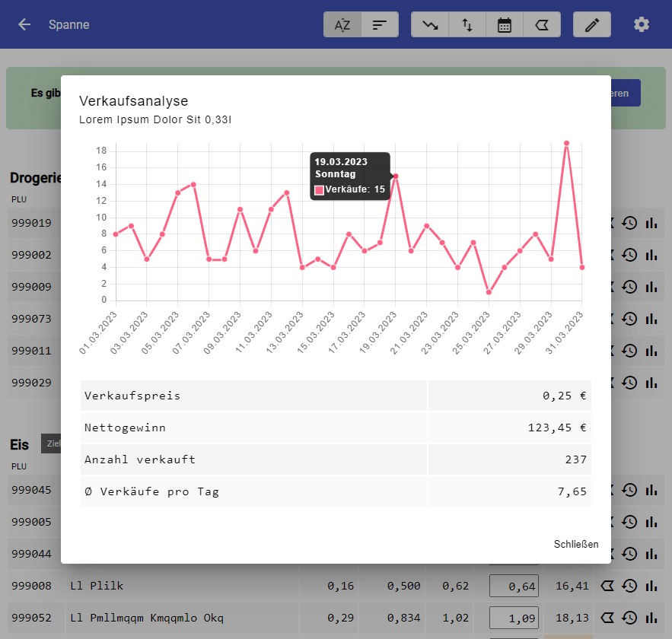This screenshot has height=639, width=672.
Task: Toggle the price tag label button
Action: point(542,25)
